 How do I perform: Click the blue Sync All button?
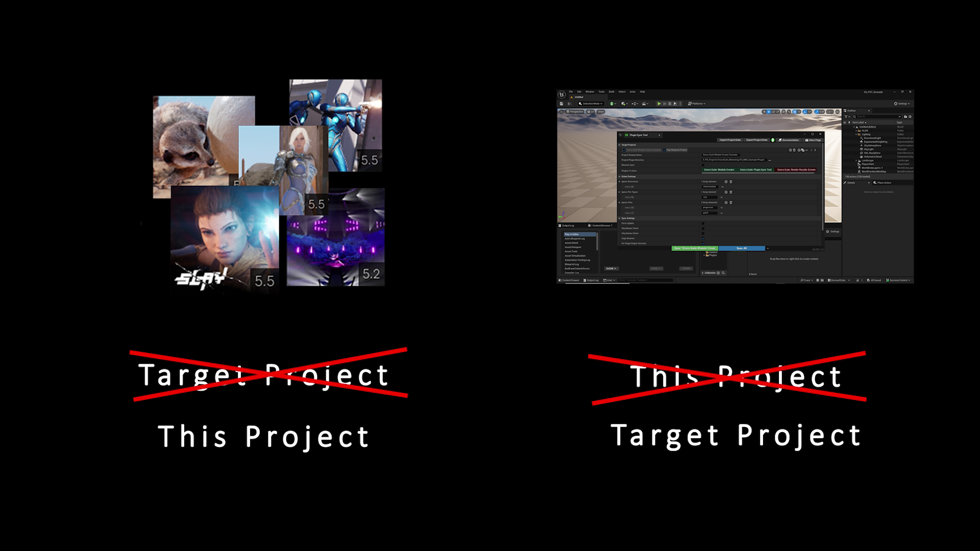tap(742, 248)
